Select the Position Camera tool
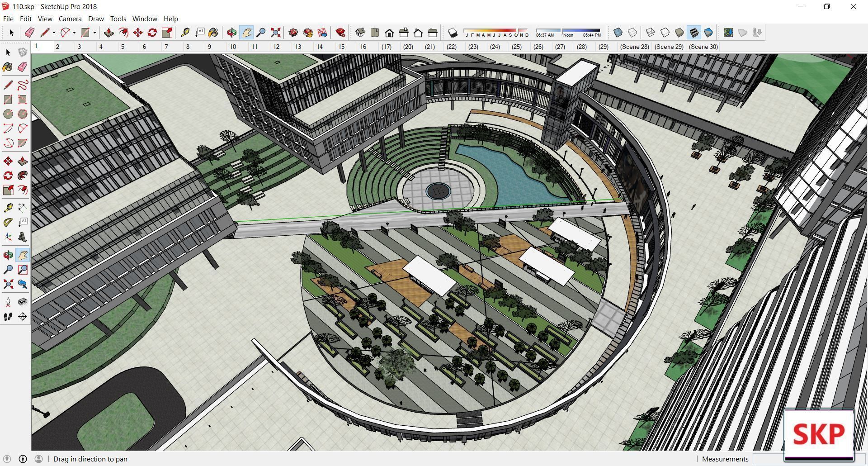This screenshot has width=868, height=466. click(8, 302)
